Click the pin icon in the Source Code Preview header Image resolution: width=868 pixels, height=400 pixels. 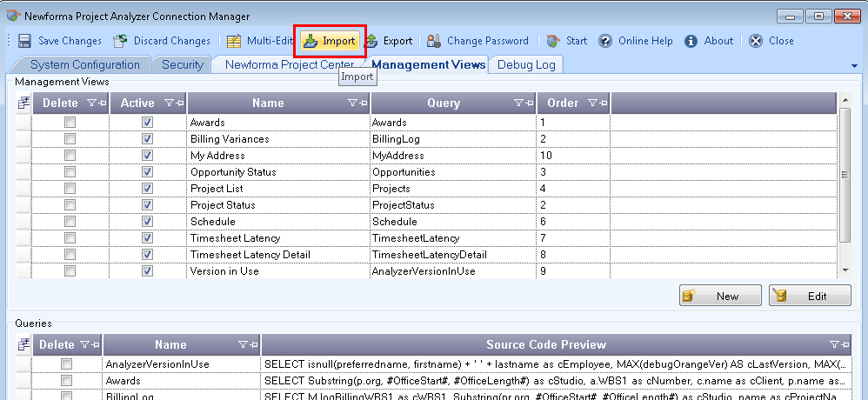(845, 344)
